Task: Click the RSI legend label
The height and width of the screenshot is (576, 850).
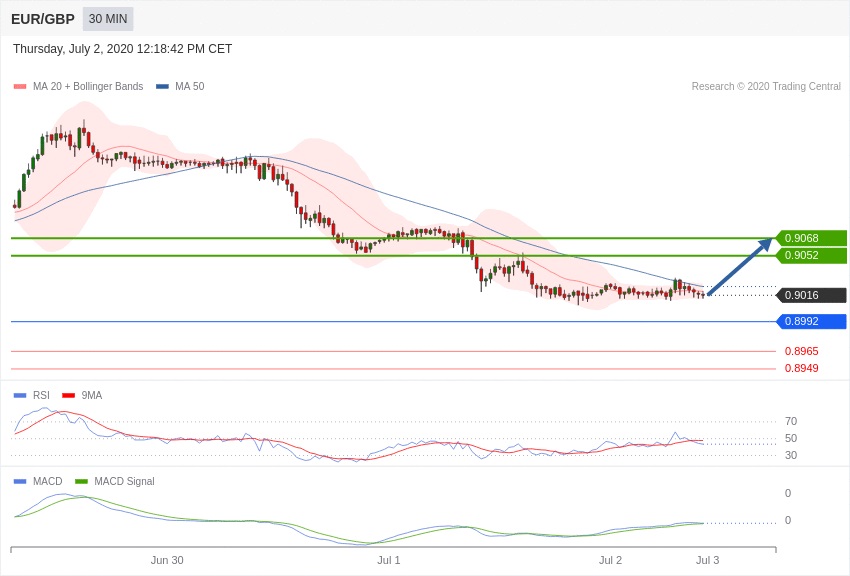Action: point(41,396)
